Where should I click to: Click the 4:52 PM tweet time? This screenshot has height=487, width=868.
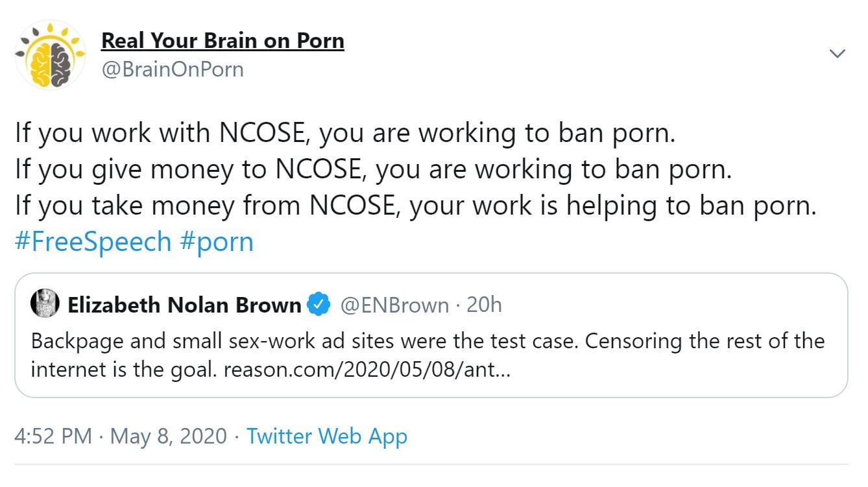pos(53,436)
